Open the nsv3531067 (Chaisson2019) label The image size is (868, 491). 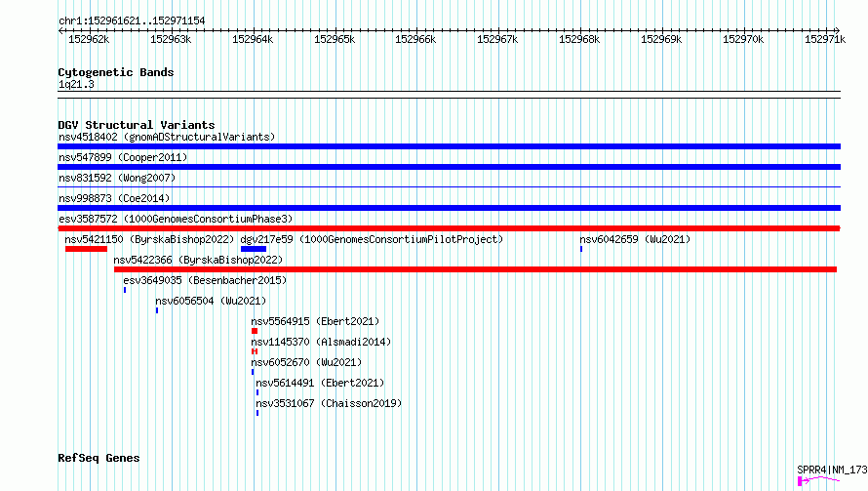[x=329, y=403]
